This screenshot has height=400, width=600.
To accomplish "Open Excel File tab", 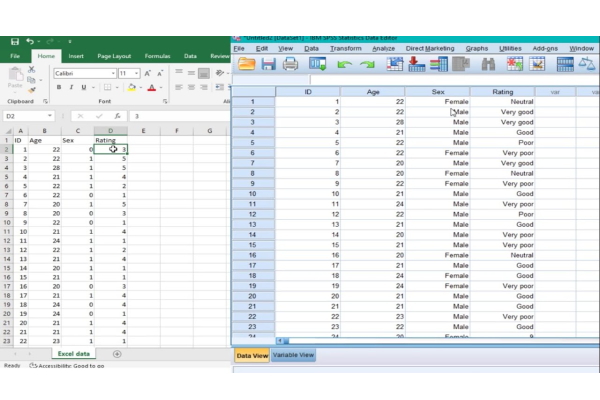I will tap(15, 56).
